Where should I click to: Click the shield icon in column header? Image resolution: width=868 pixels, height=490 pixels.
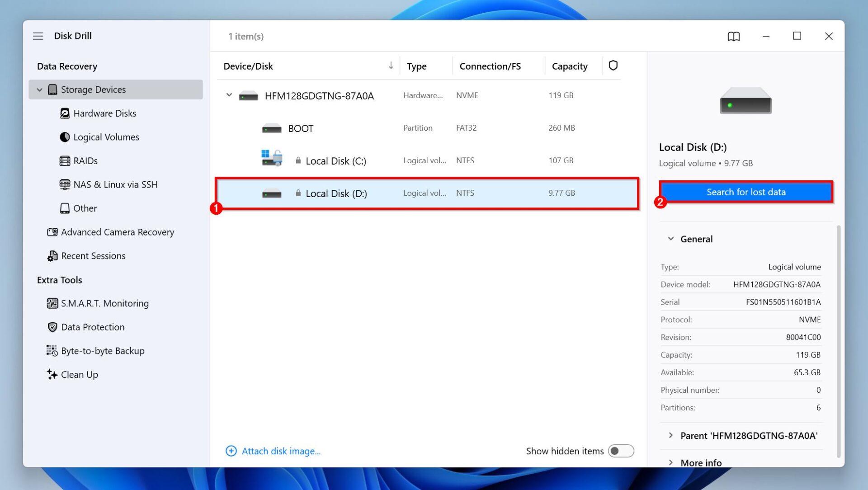(613, 66)
